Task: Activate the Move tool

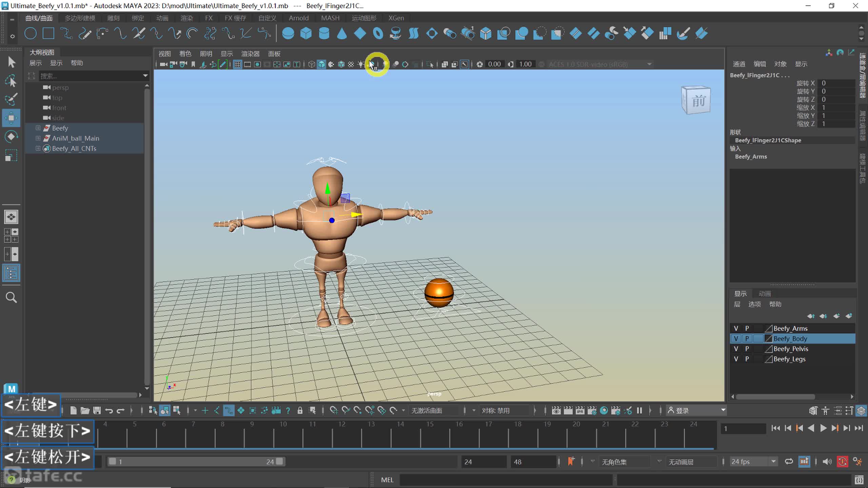Action: [x=11, y=118]
